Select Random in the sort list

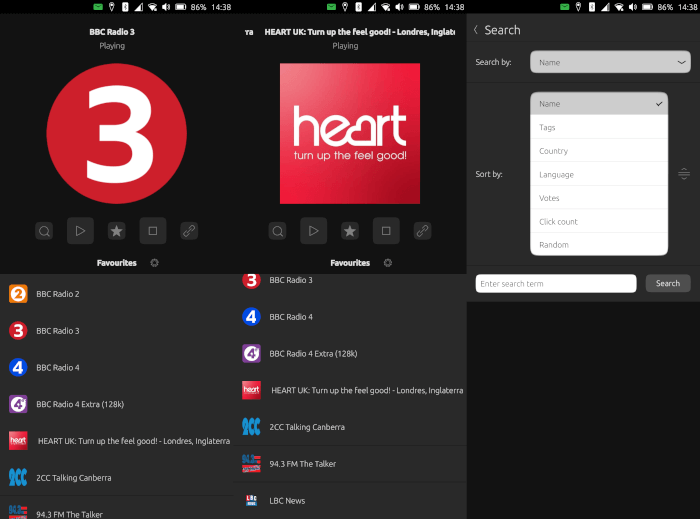tap(599, 245)
